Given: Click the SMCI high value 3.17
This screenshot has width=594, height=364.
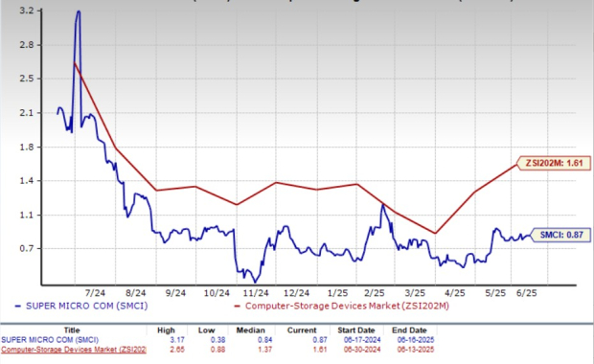Looking at the screenshot, I should point(177,340).
